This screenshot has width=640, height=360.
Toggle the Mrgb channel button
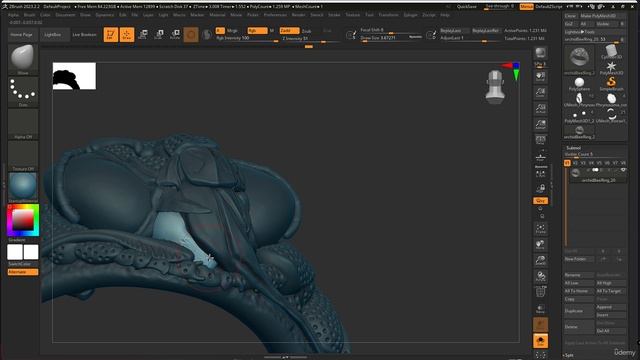[x=232, y=31]
